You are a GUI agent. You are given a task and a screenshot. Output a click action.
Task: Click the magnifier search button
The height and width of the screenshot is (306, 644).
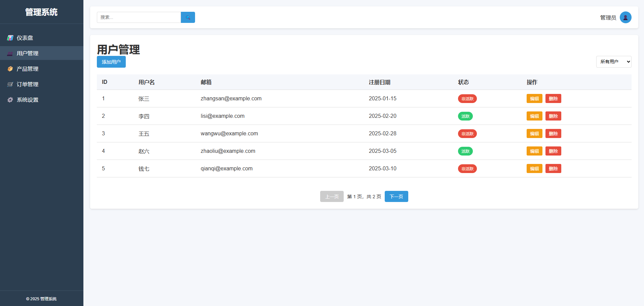(x=188, y=18)
